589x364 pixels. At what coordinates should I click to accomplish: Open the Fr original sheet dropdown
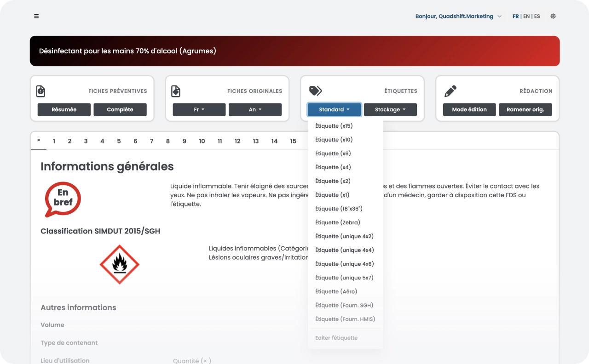199,110
